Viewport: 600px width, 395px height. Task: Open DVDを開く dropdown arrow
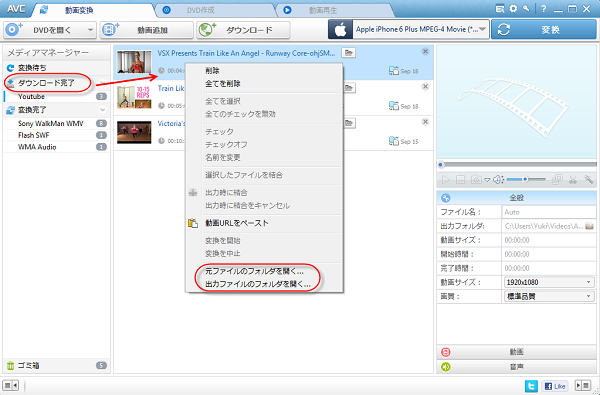click(90, 30)
